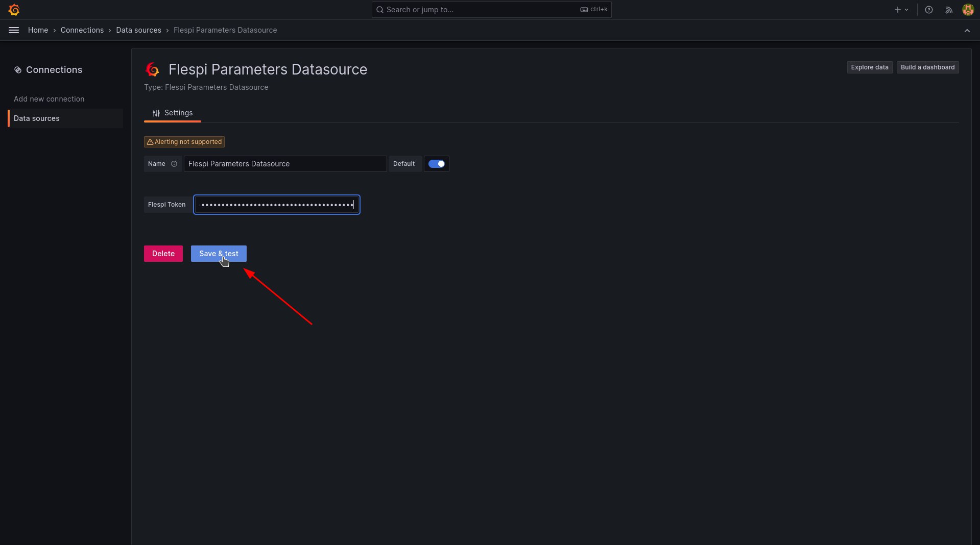Click the plus icon to create new item
The width and height of the screenshot is (980, 545).
point(897,10)
